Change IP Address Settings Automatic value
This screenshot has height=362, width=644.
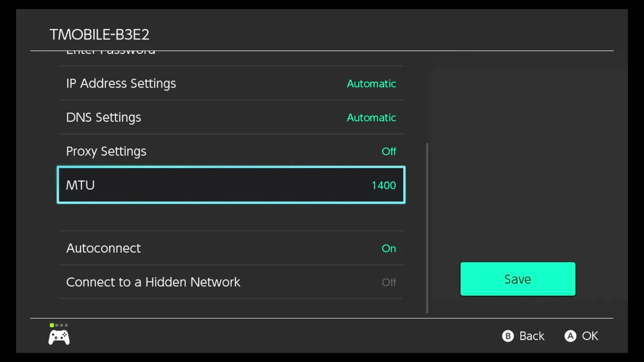371,84
